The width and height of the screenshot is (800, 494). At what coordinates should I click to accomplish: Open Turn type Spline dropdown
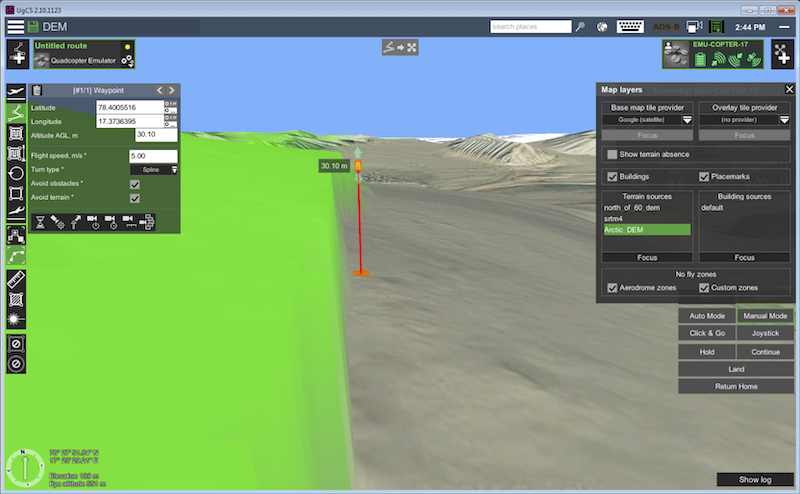[154, 169]
